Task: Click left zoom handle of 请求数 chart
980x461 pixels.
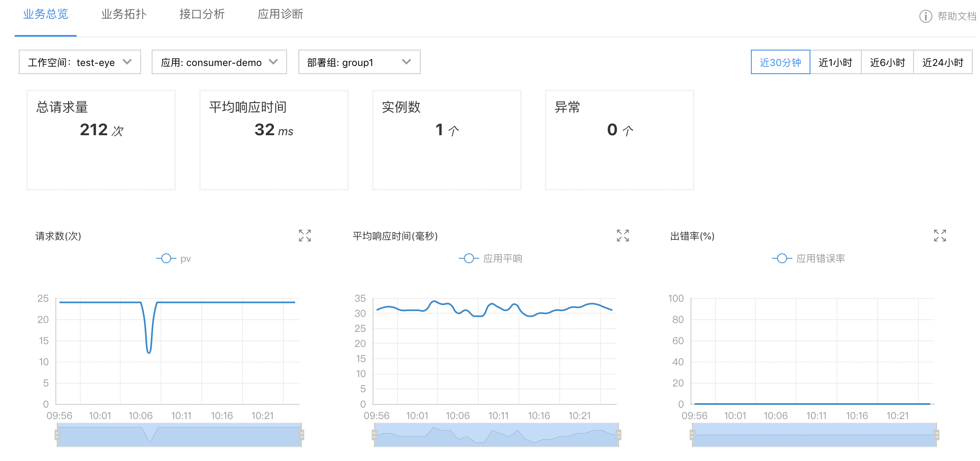Action: click(x=57, y=435)
